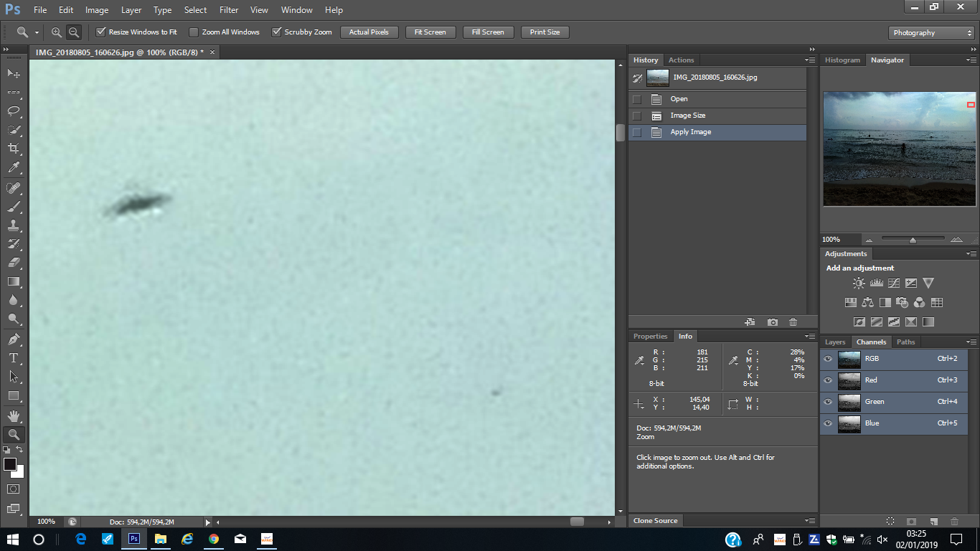The width and height of the screenshot is (980, 551).
Task: Add a Brightness/Contrast adjustment
Action: [859, 283]
